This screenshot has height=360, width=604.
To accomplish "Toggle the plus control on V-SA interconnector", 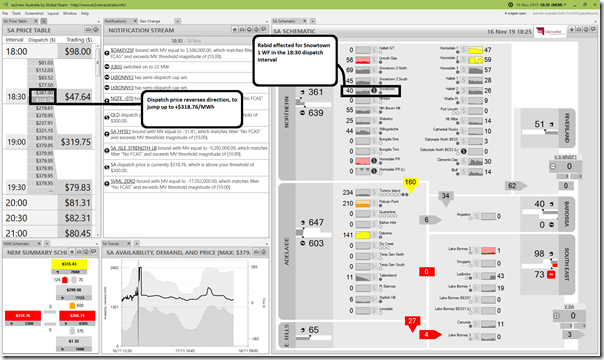I will coord(557,316).
